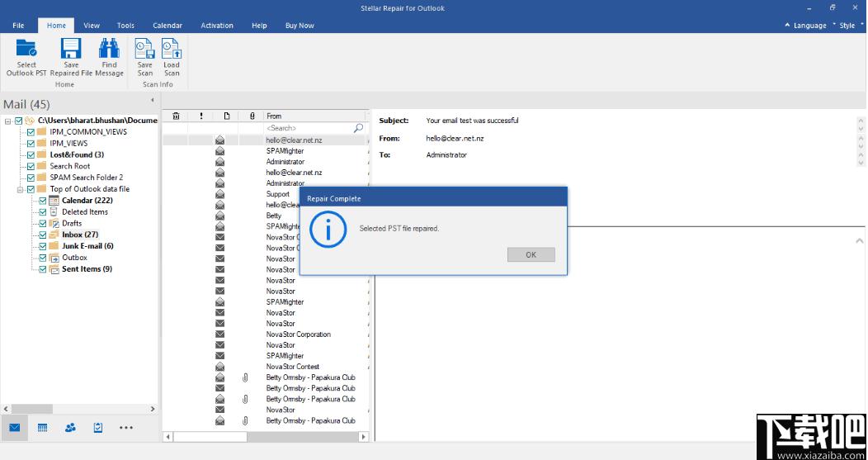Select Sent Items (9) folder
The width and height of the screenshot is (868, 460).
coord(87,269)
